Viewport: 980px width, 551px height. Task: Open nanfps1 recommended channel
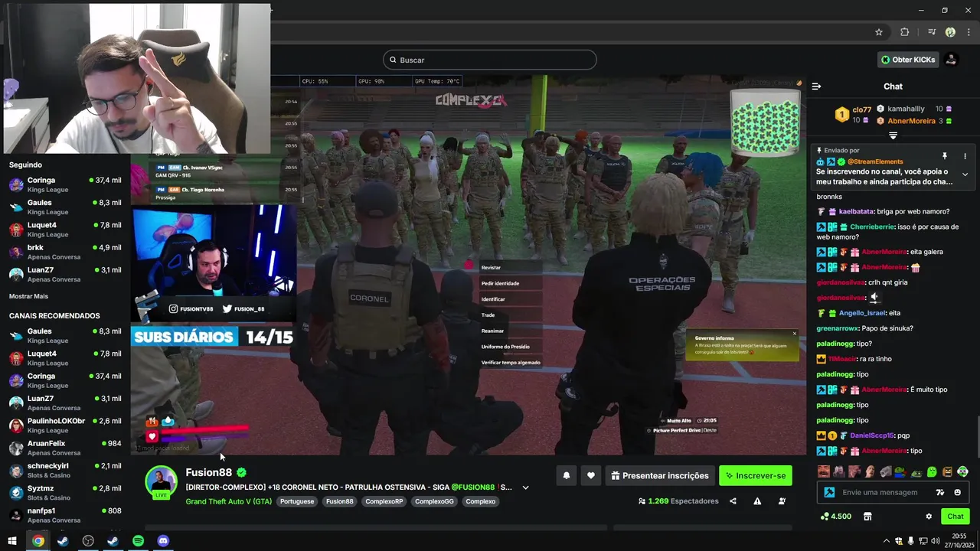pyautogui.click(x=65, y=515)
